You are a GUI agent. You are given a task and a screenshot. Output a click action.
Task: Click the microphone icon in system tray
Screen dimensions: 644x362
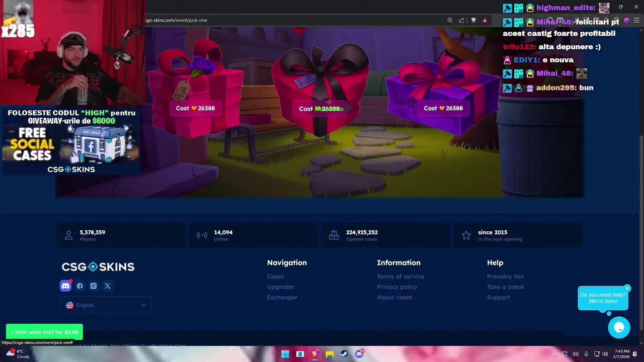click(586, 354)
